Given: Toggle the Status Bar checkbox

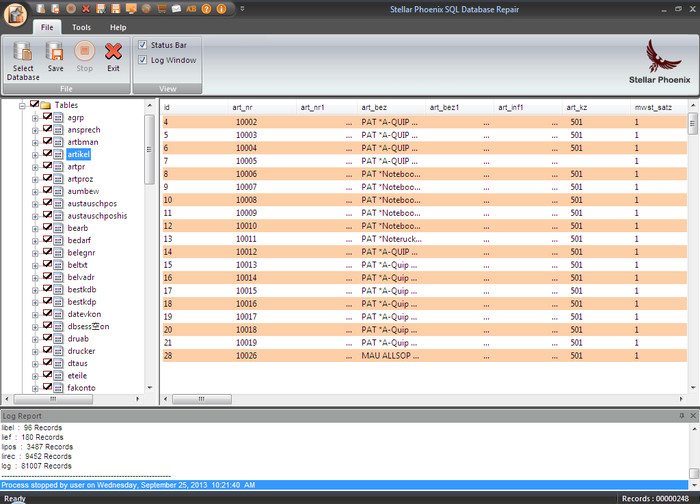Looking at the screenshot, I should pos(142,45).
